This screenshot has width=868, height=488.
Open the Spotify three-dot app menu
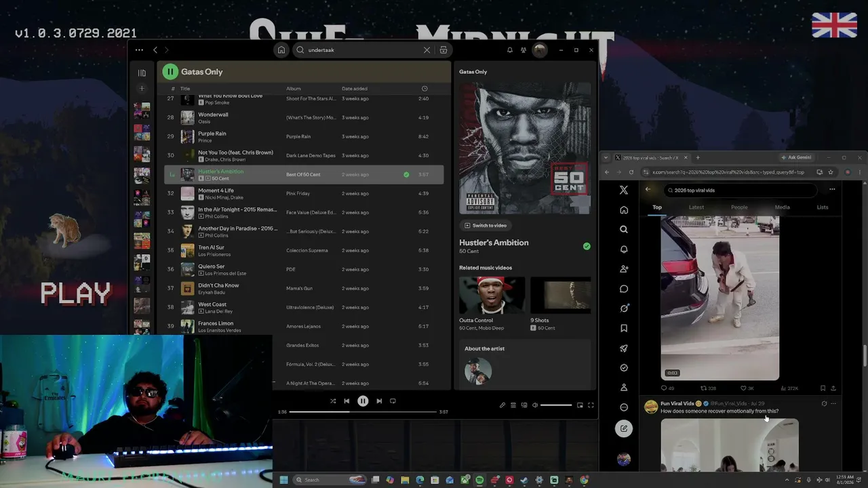[139, 49]
